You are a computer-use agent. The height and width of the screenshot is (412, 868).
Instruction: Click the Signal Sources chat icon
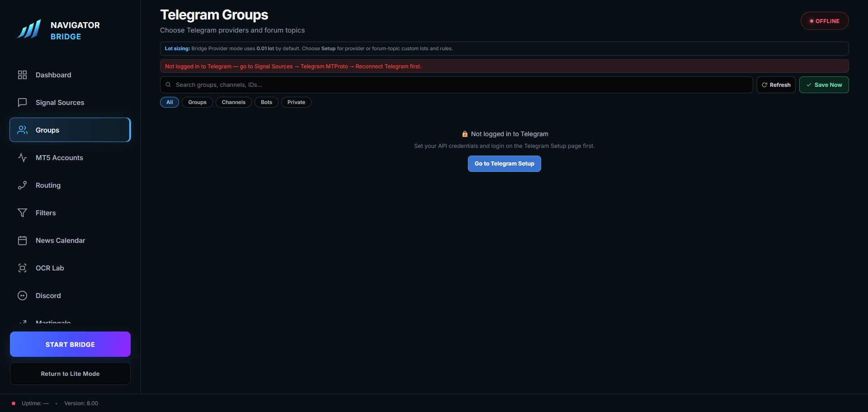point(22,103)
